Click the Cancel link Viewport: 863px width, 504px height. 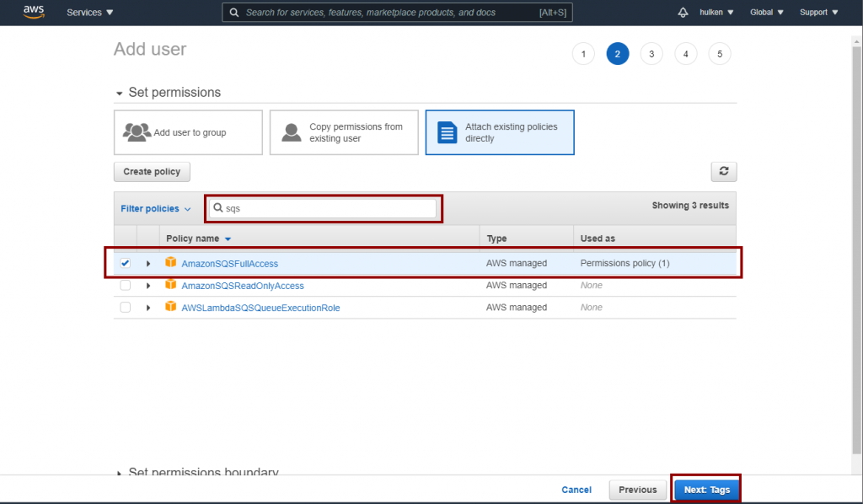point(576,490)
